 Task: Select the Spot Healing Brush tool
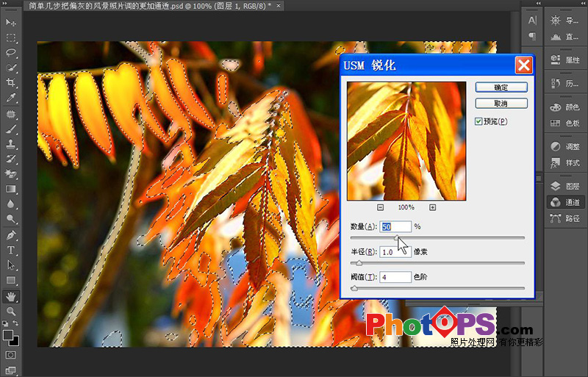coord(10,114)
